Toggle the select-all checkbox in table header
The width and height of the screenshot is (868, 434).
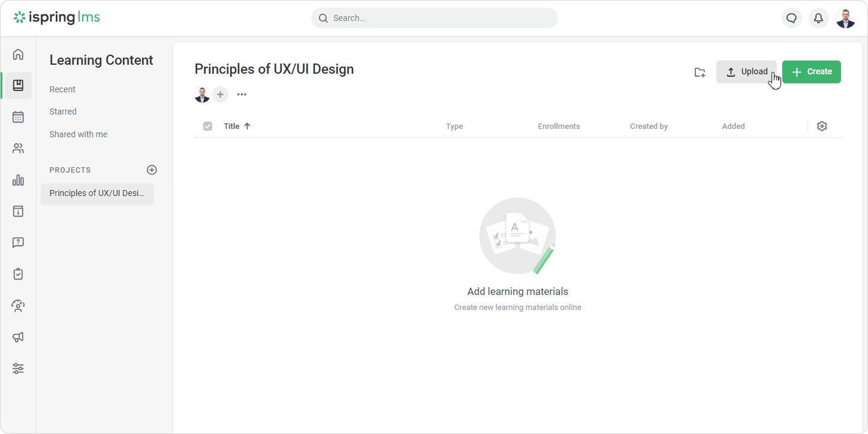click(x=207, y=126)
